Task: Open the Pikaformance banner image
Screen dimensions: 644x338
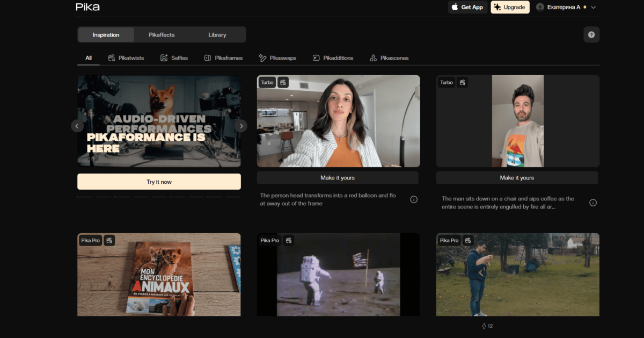Action: [159, 121]
